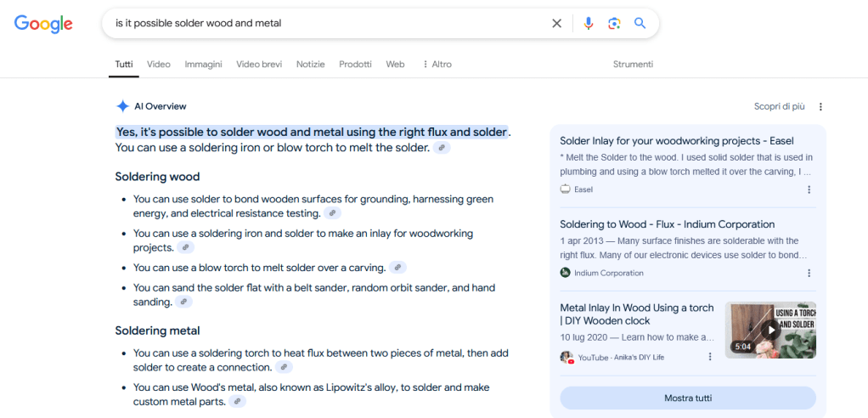868x418 pixels.
Task: Play the Metal Inlay video thumbnail
Action: [x=770, y=330]
